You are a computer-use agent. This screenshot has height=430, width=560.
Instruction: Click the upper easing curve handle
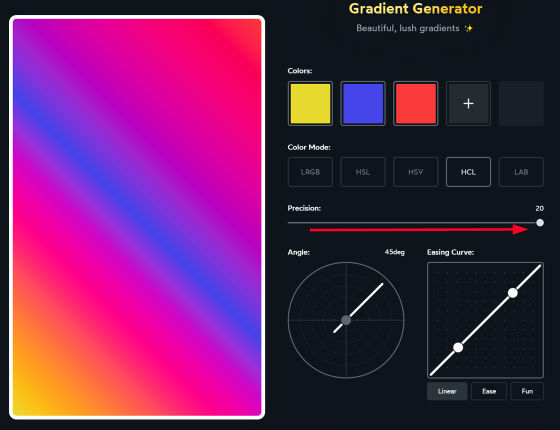[x=513, y=293]
